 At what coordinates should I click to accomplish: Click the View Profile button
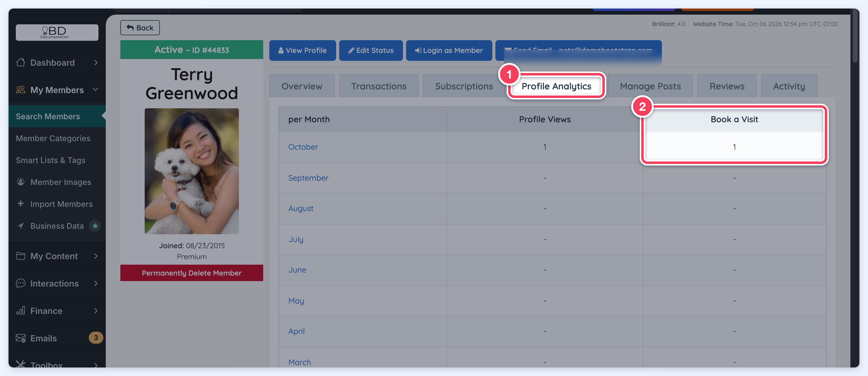tap(302, 50)
